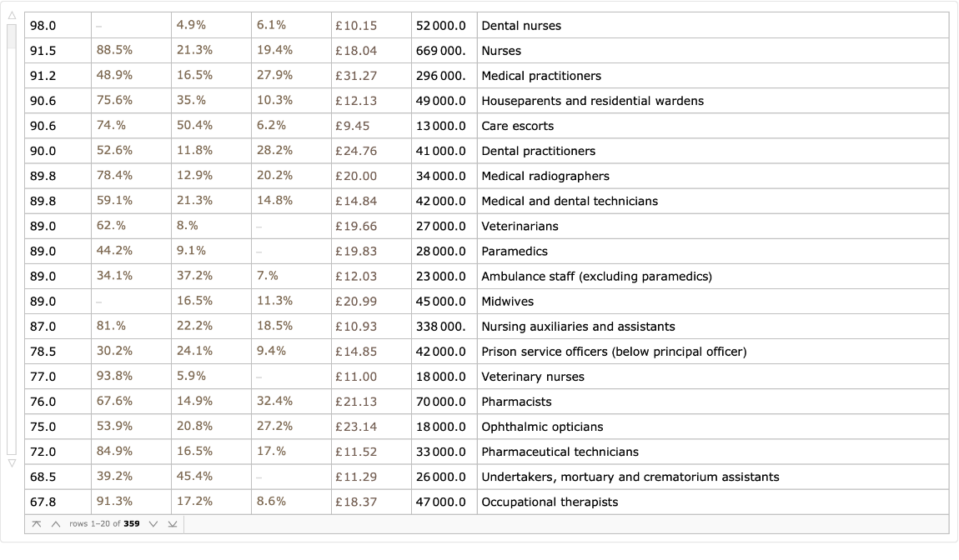Select the "Dental nurses" cell

(521, 26)
